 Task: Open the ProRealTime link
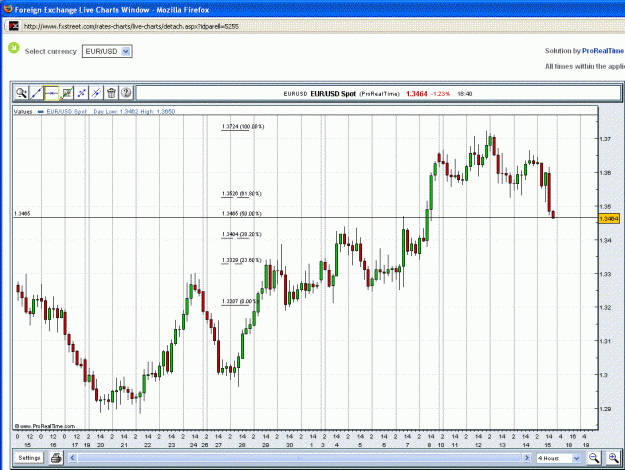click(603, 51)
